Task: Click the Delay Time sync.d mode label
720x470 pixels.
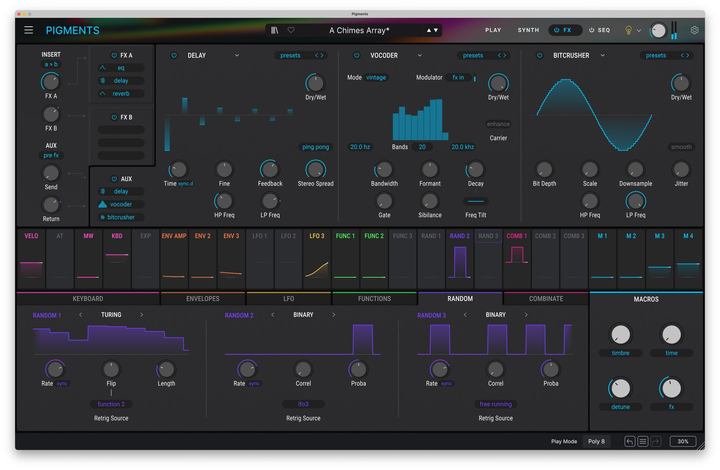Action: tap(186, 184)
